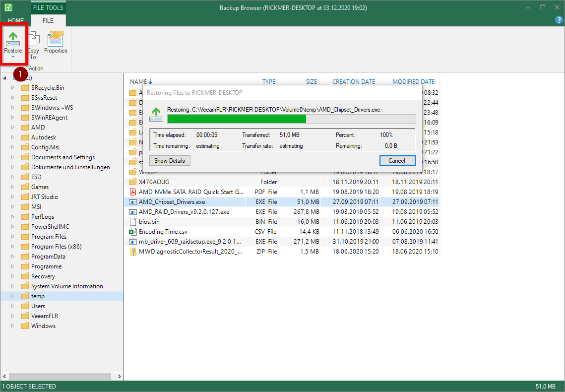Image resolution: width=565 pixels, height=392 pixels.
Task: Click the restore arrow icon in the progress dialog
Action: tap(156, 114)
